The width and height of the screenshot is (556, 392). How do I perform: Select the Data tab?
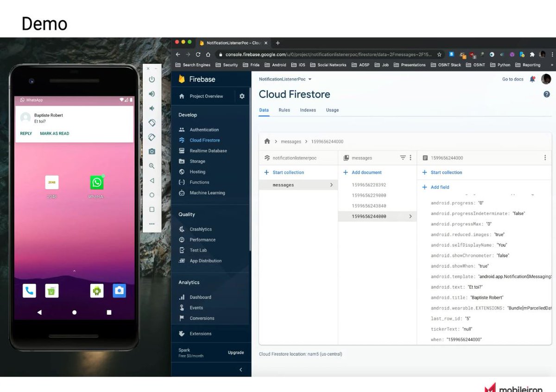(x=264, y=110)
